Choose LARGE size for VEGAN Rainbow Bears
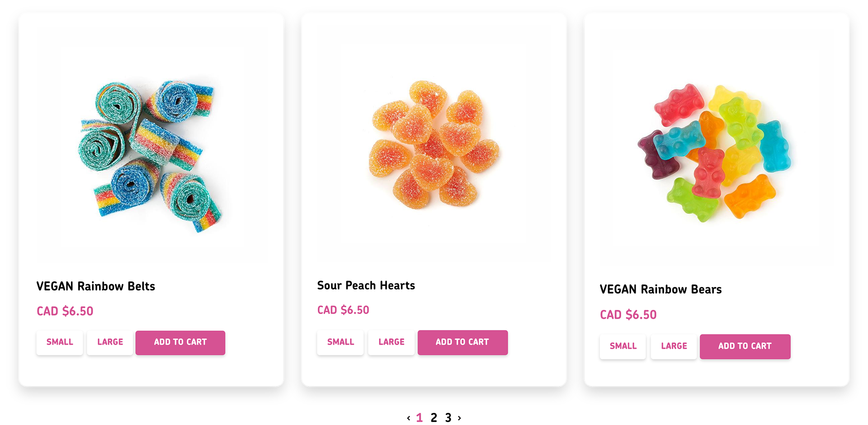Screen dimensions: 868x425 674,346
